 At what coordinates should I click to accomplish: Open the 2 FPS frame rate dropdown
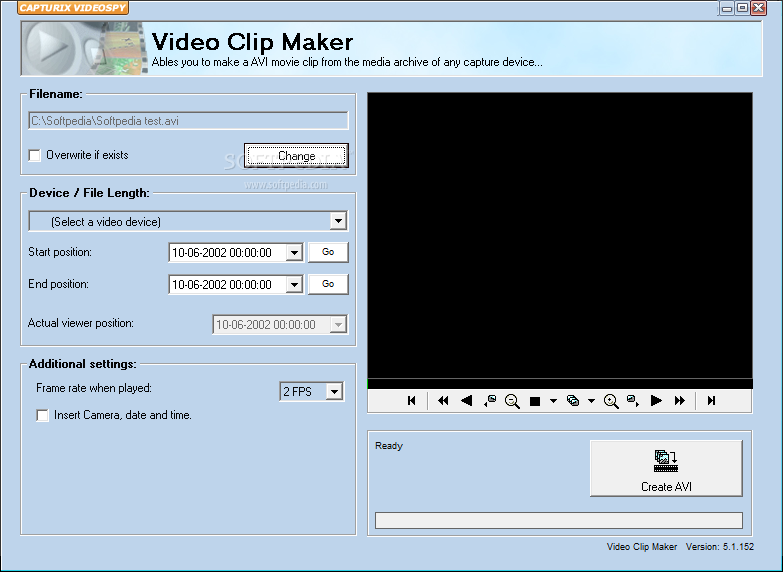pos(334,391)
